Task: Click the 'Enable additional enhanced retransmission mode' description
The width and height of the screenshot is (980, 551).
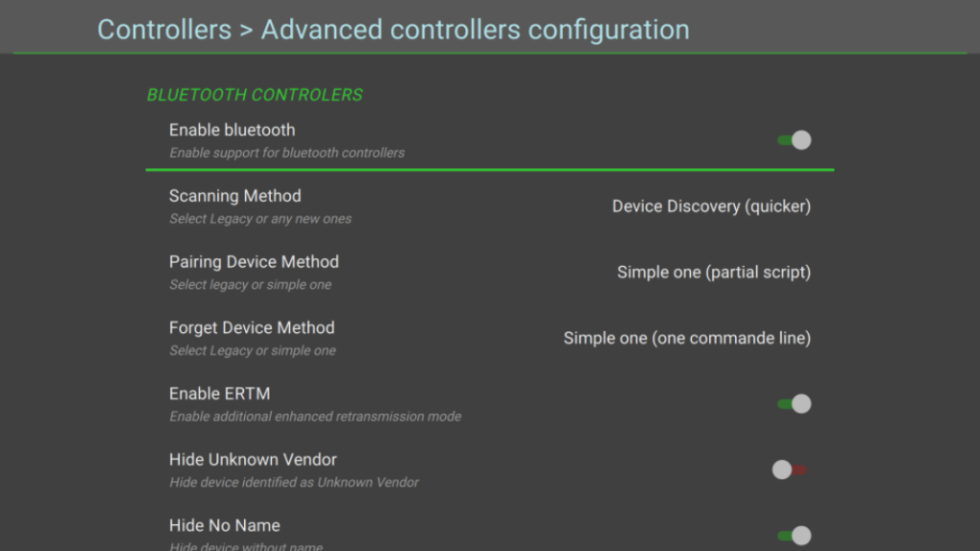Action: [315, 417]
